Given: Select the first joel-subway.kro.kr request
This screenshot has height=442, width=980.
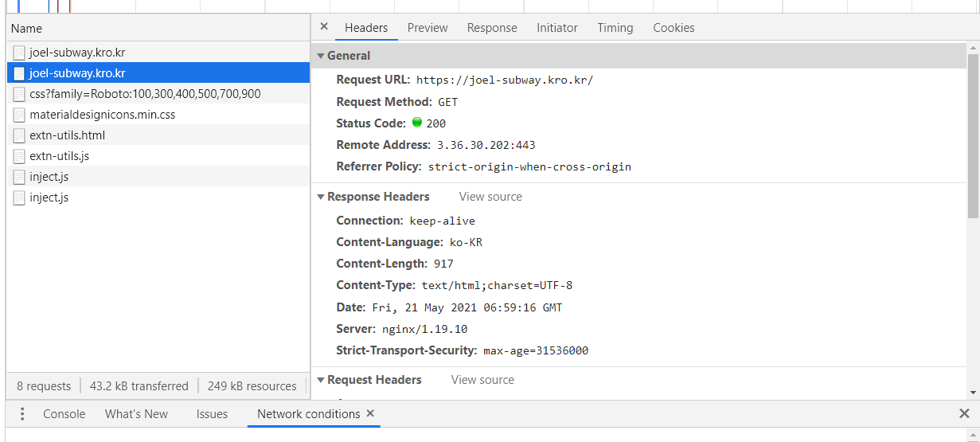Looking at the screenshot, I should (77, 53).
